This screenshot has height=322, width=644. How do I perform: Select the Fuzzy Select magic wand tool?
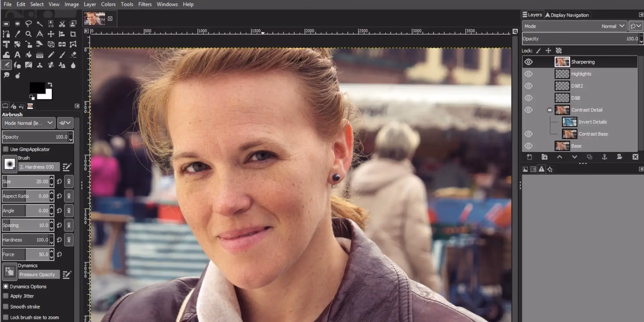(x=40, y=24)
